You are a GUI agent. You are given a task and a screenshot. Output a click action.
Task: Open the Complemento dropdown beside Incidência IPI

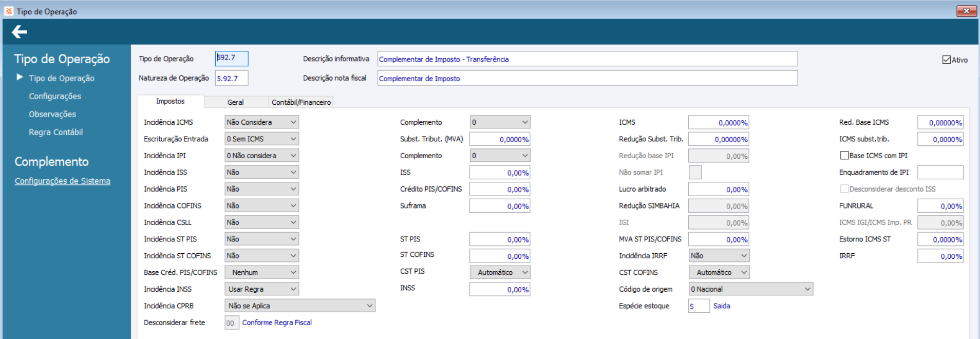pyautogui.click(x=500, y=156)
